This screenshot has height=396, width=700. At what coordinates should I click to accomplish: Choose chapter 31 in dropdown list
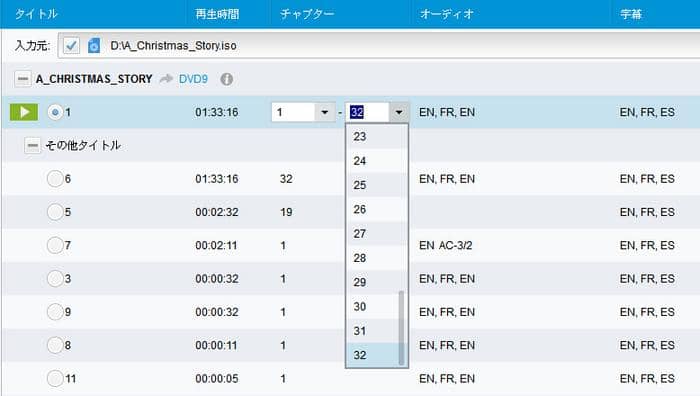372,331
